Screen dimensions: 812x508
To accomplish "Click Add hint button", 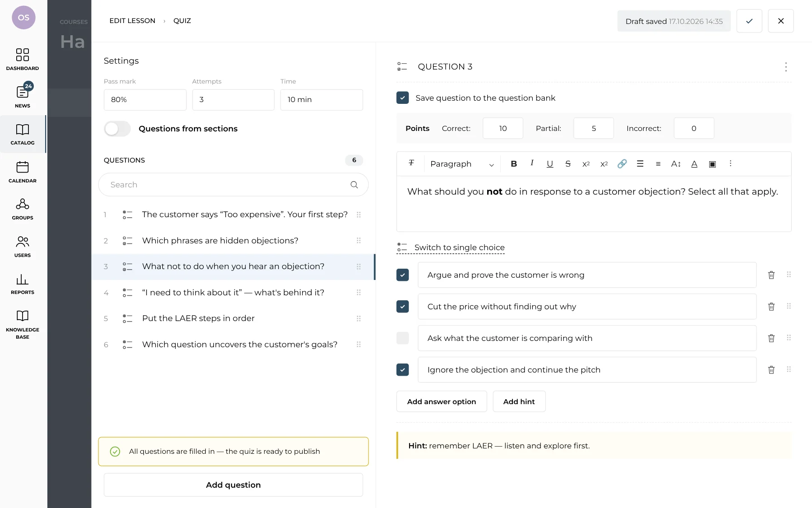I will [519, 401].
